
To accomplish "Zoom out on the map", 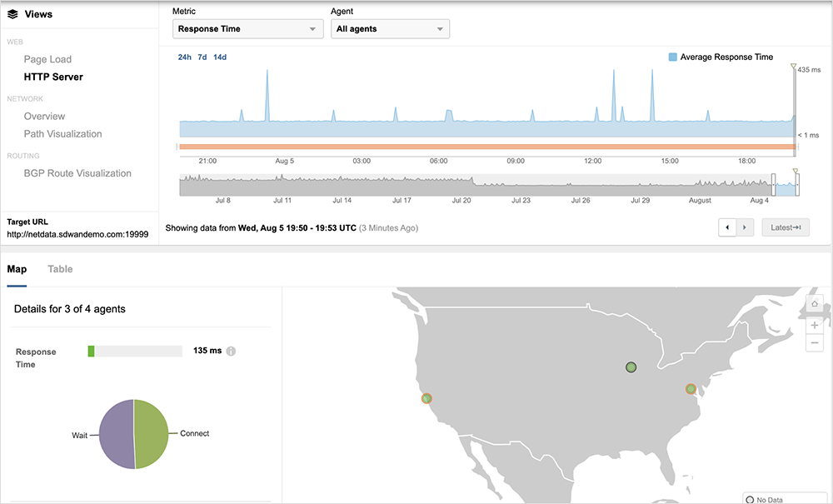I will 815,343.
